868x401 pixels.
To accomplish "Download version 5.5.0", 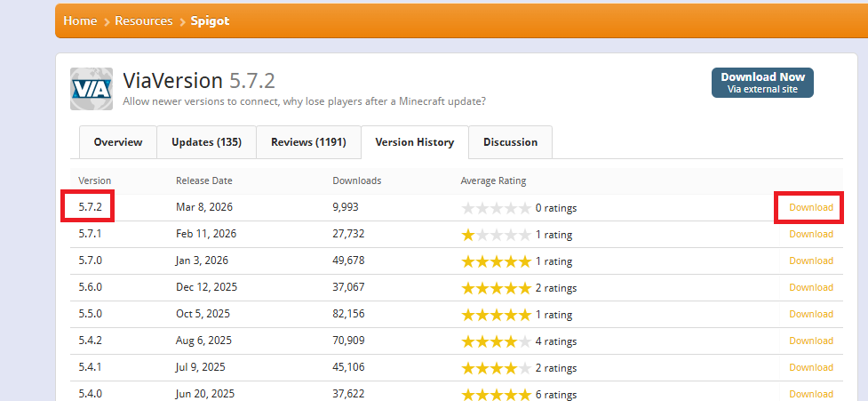I will 810,314.
